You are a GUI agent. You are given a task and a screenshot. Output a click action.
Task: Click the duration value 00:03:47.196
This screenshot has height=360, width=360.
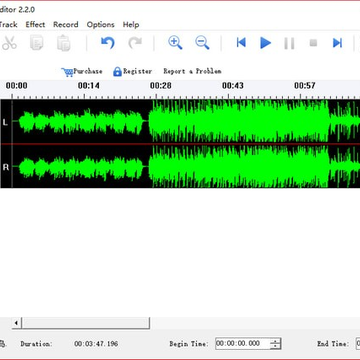point(96,344)
